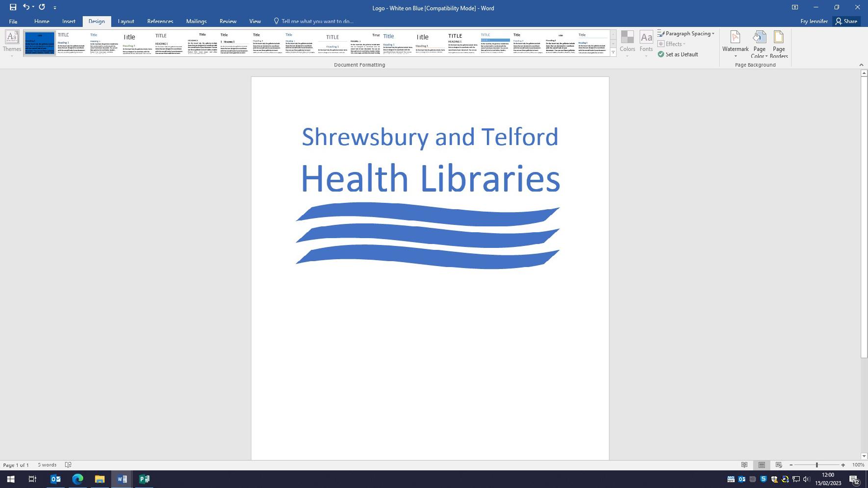Select the blue wave graphic in the document
868x488 pixels.
pyautogui.click(x=428, y=235)
